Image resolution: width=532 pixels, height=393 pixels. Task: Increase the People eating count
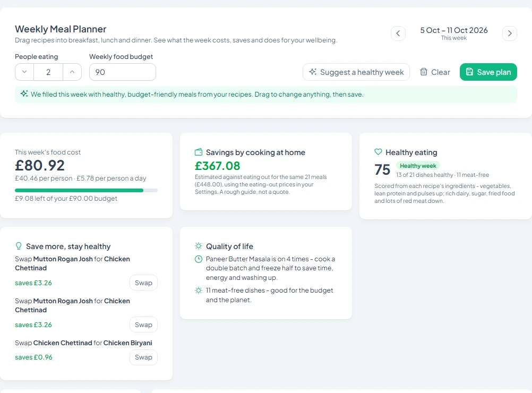click(x=72, y=72)
